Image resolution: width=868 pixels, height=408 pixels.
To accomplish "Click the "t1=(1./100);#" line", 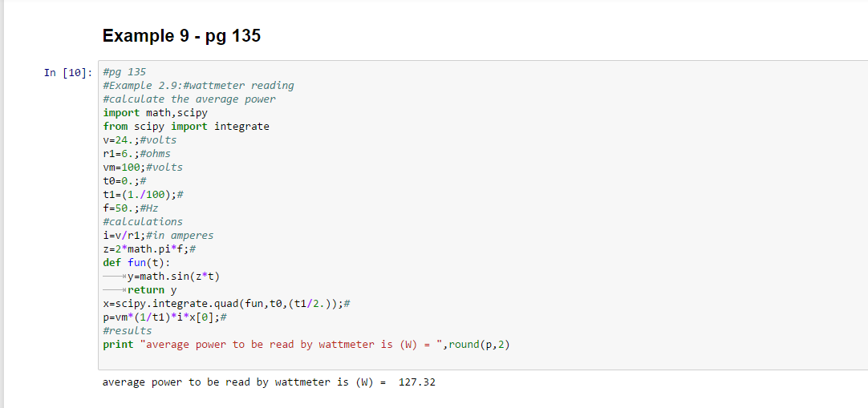I will click(x=144, y=195).
